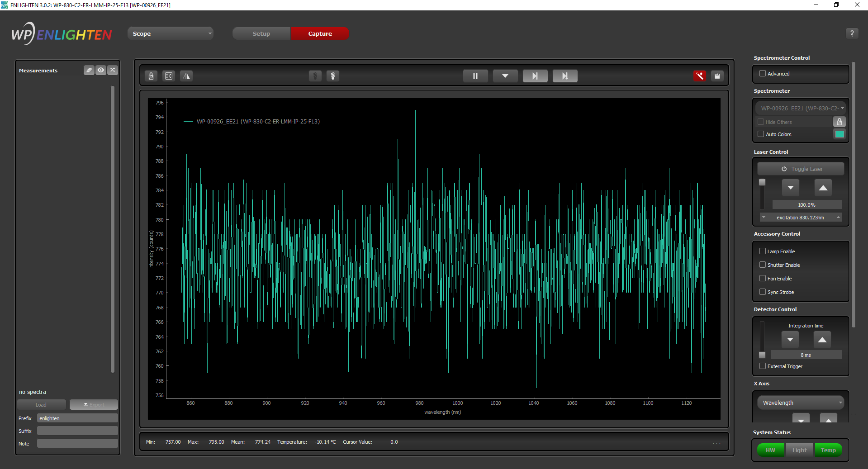Viewport: 868px width, 469px height.
Task: Click the red magic wand icon
Action: (699, 76)
